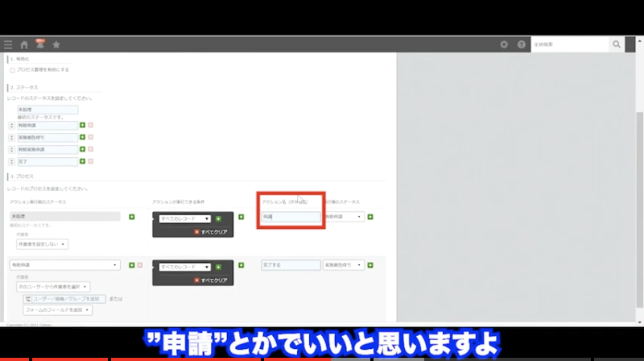Open the hamburger menu in header
This screenshot has height=361, width=644.
point(8,44)
